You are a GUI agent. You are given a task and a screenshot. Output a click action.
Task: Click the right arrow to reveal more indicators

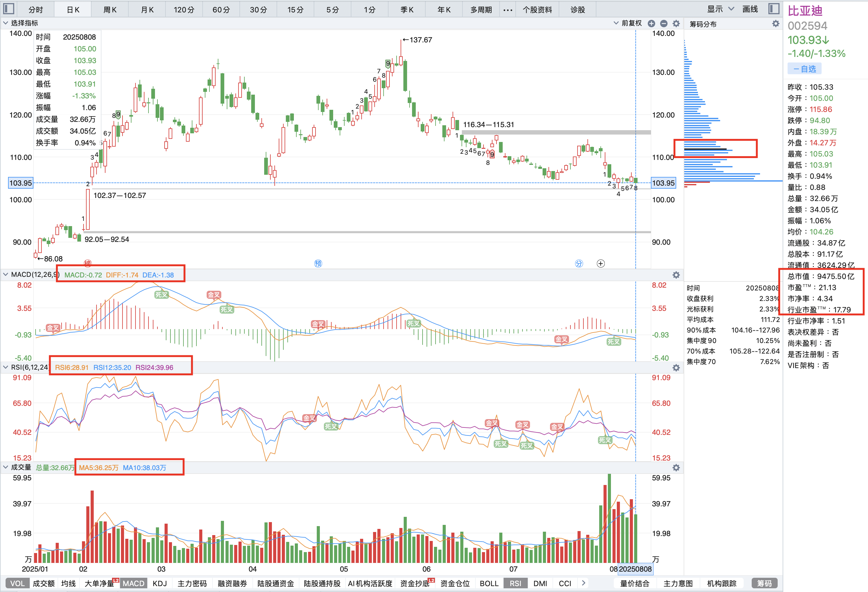point(583,583)
